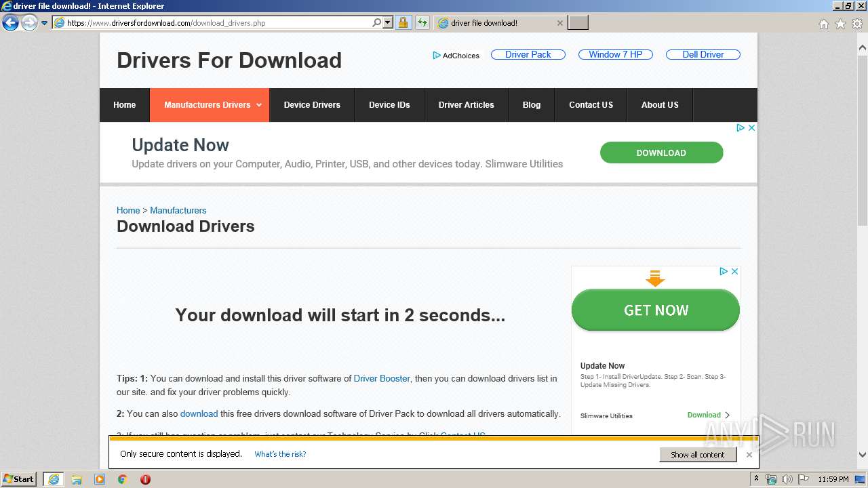Screen dimensions: 868x488
Task: Follow the Manufacturers breadcrumb link
Action: coord(178,210)
